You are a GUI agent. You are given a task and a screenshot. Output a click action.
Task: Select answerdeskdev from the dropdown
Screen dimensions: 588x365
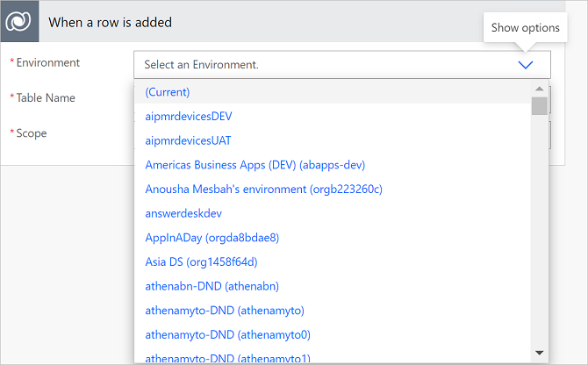pos(183,213)
